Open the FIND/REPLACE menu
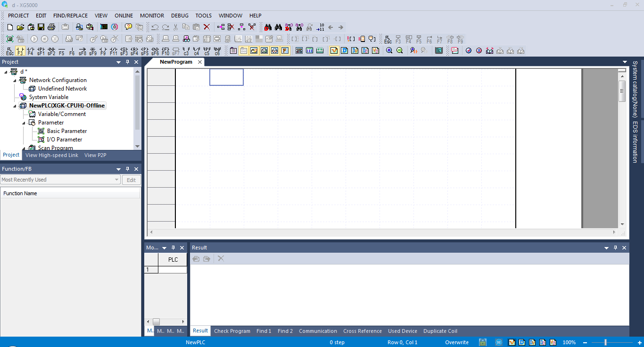Viewport: 644px width, 347px height. pos(70,16)
